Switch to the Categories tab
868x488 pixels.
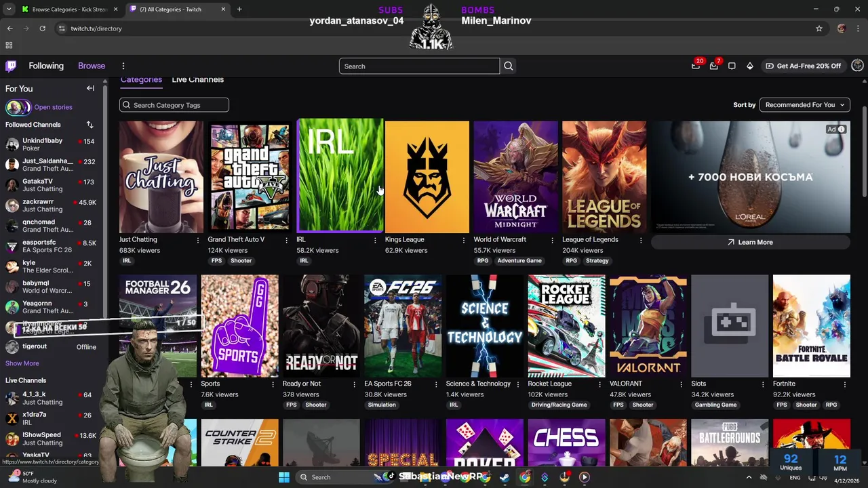(x=141, y=79)
